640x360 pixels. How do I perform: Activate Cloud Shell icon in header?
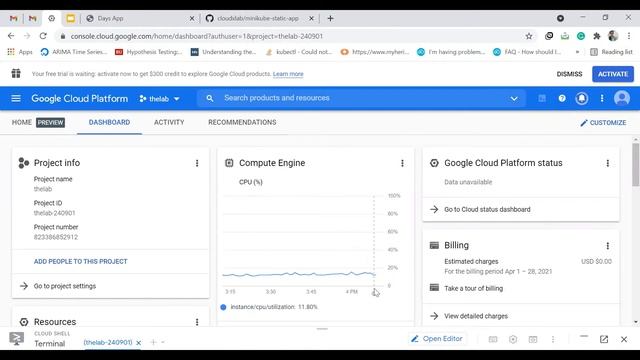click(542, 98)
